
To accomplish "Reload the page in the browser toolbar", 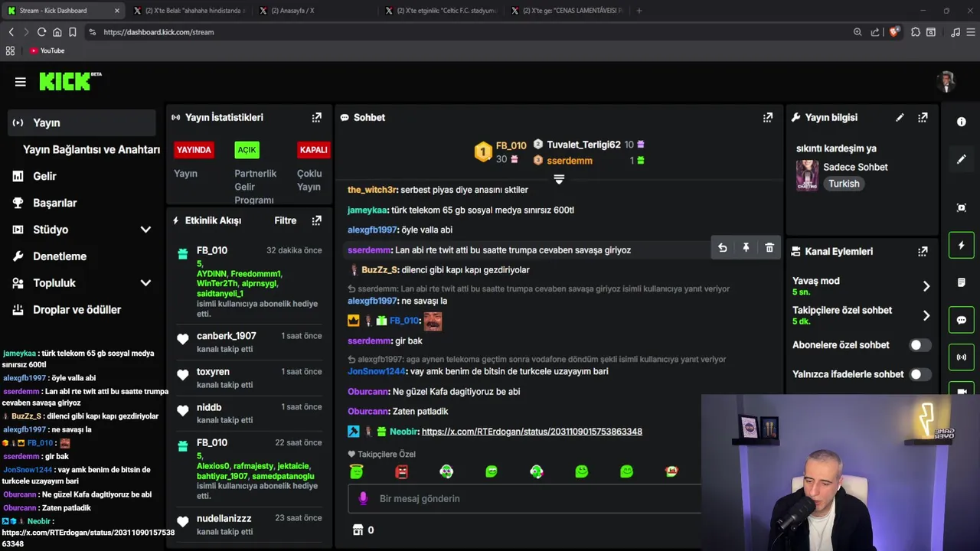I will click(x=41, y=32).
